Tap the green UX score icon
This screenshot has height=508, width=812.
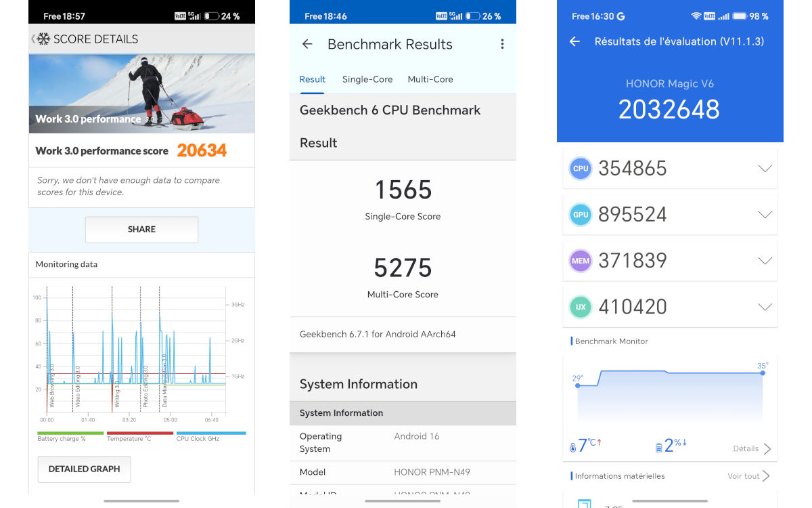tap(581, 307)
